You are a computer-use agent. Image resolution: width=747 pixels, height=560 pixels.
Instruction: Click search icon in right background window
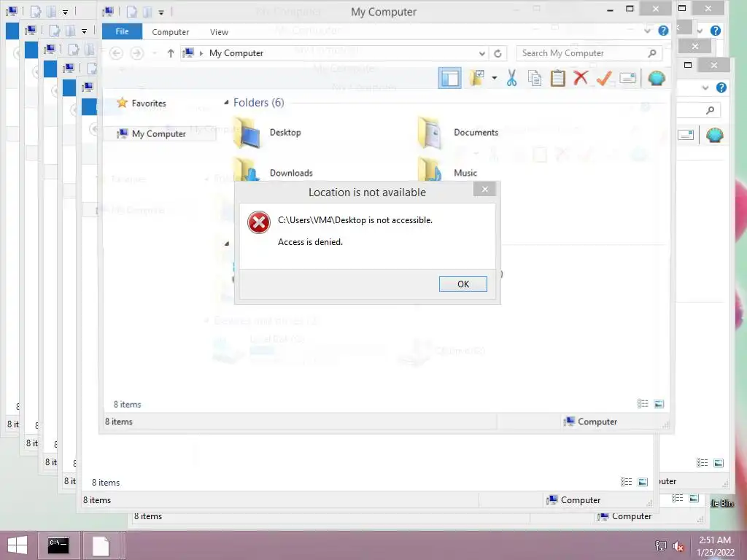(710, 111)
